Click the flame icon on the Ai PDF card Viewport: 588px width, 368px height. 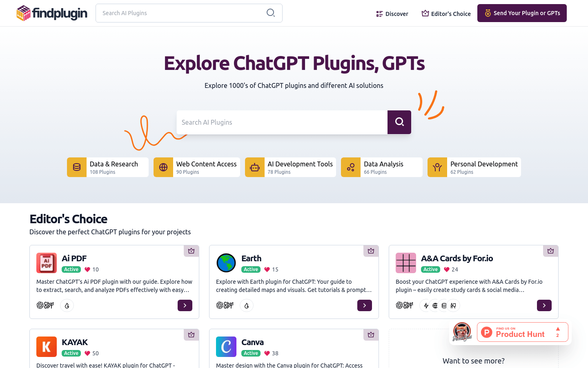pyautogui.click(x=67, y=305)
